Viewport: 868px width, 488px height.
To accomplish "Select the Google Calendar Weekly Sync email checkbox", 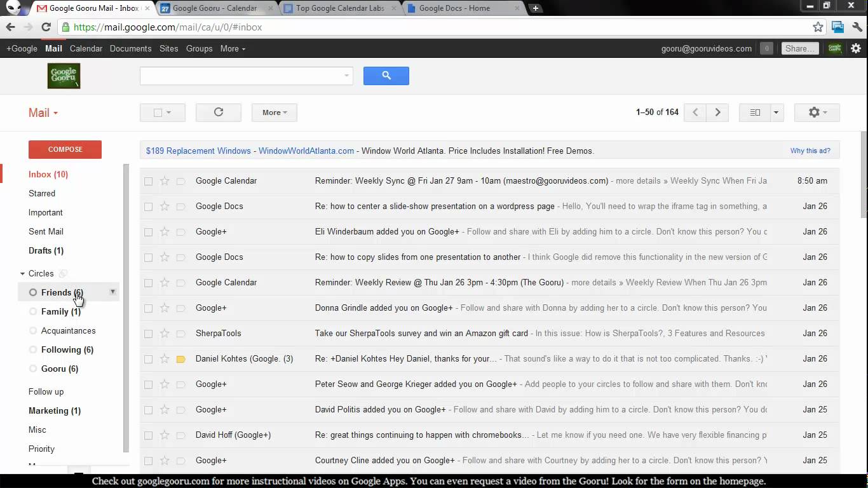I will pyautogui.click(x=148, y=181).
